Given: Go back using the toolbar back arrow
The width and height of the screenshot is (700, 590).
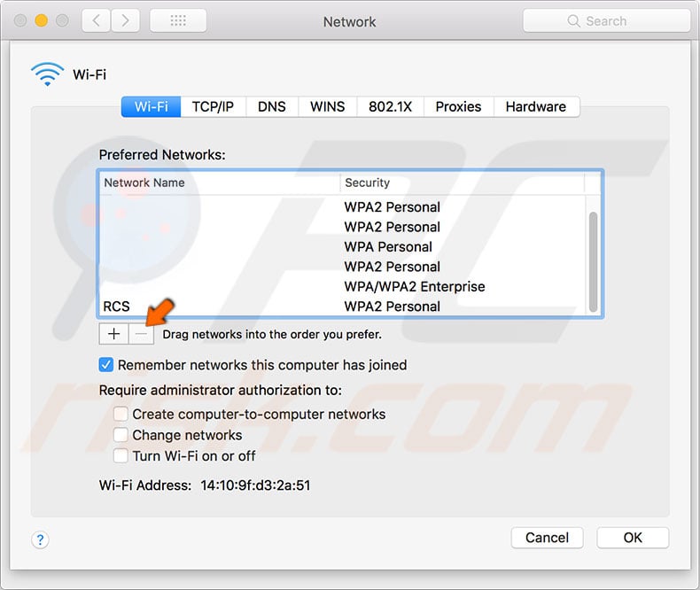Looking at the screenshot, I should point(96,20).
